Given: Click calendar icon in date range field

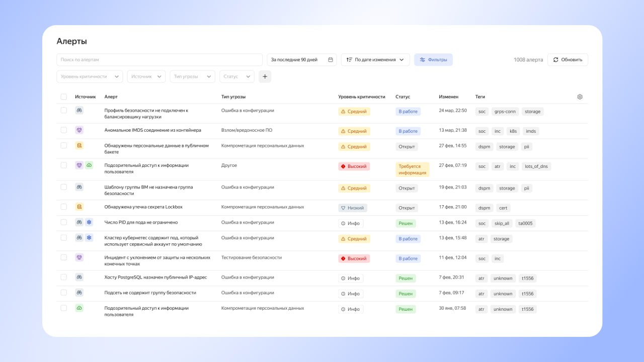Looking at the screenshot, I should click(x=331, y=60).
